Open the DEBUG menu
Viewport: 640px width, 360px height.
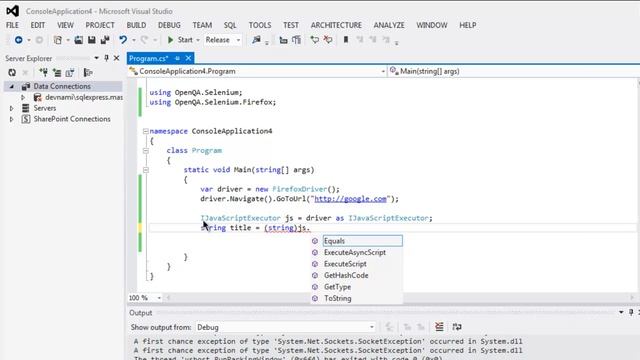pos(169,25)
